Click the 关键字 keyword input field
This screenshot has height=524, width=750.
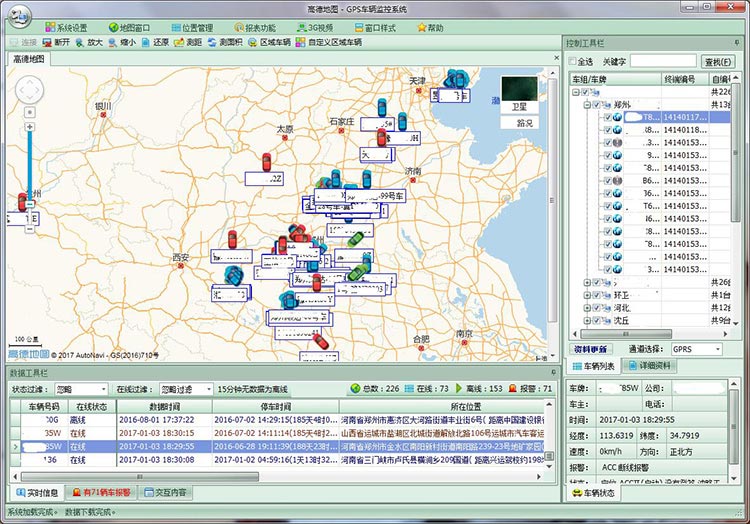point(663,61)
